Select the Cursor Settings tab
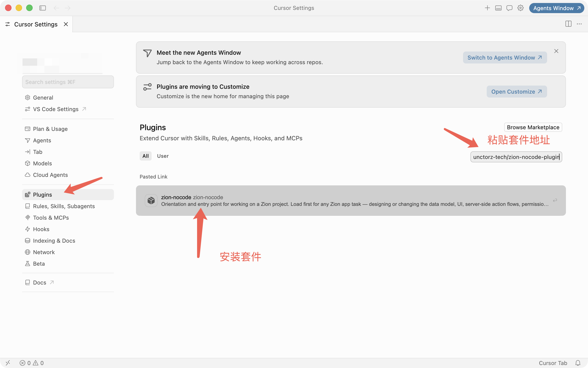The width and height of the screenshot is (588, 368). pyautogui.click(x=36, y=24)
